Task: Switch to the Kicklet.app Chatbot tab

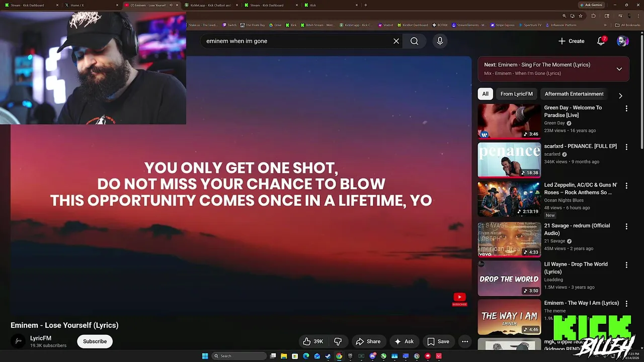Action: point(211,5)
